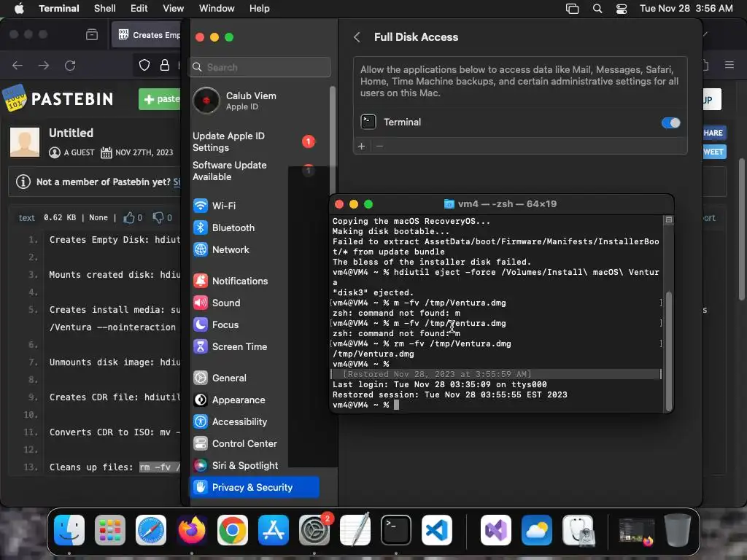
Task: Open the Edit menu
Action: pyautogui.click(x=139, y=8)
